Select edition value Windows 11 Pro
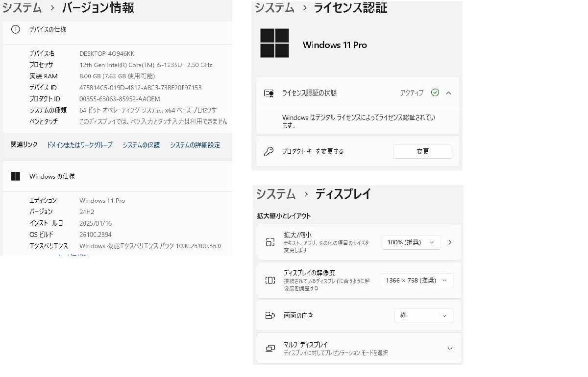The height and width of the screenshot is (377, 588). click(x=102, y=200)
